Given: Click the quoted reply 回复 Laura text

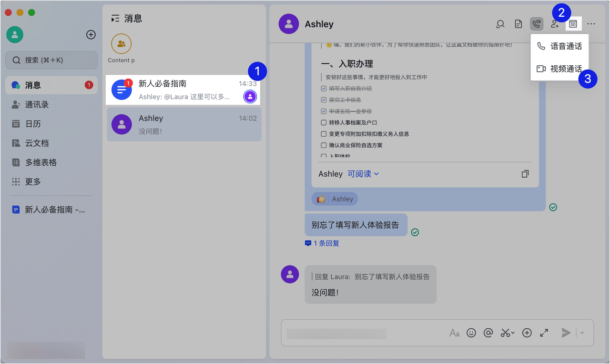Looking at the screenshot, I should (370, 277).
